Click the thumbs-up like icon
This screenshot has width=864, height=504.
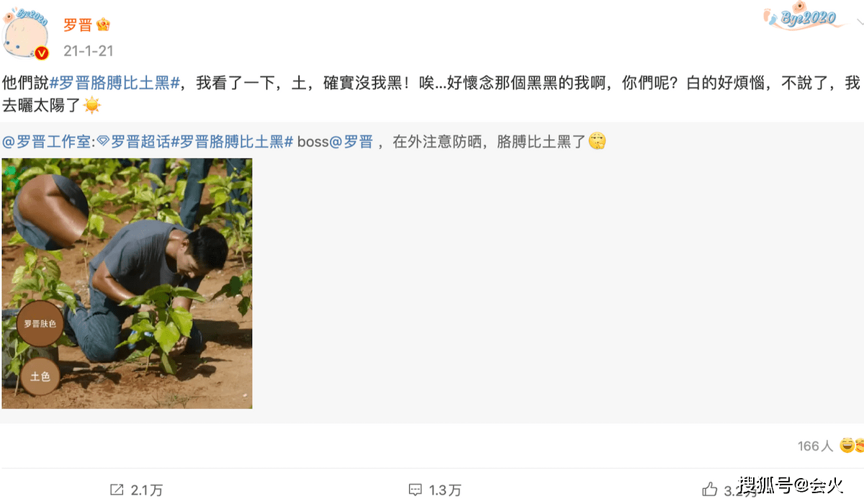pyautogui.click(x=710, y=490)
